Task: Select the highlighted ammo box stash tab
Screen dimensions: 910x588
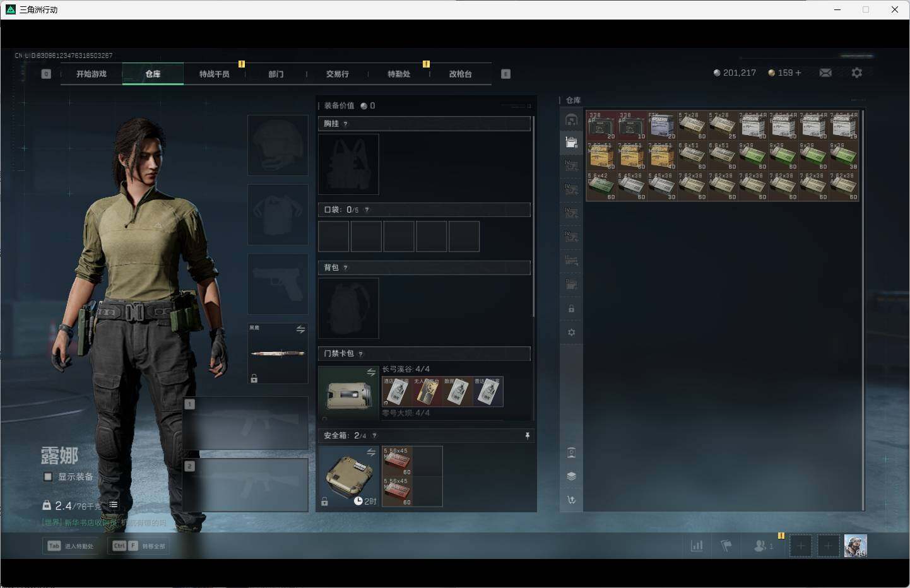Action: (x=571, y=142)
